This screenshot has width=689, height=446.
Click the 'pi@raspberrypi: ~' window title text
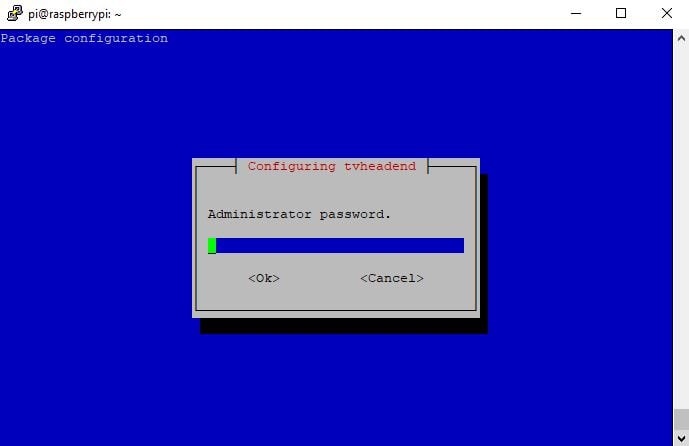tap(75, 14)
